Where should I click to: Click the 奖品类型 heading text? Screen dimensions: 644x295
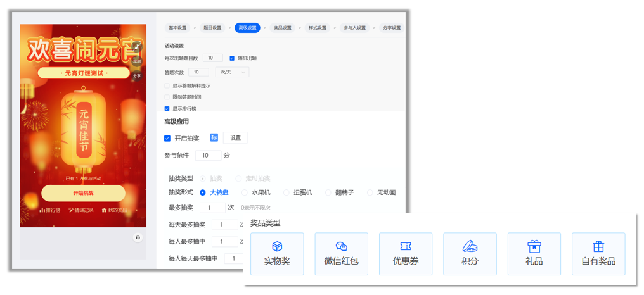click(x=266, y=223)
